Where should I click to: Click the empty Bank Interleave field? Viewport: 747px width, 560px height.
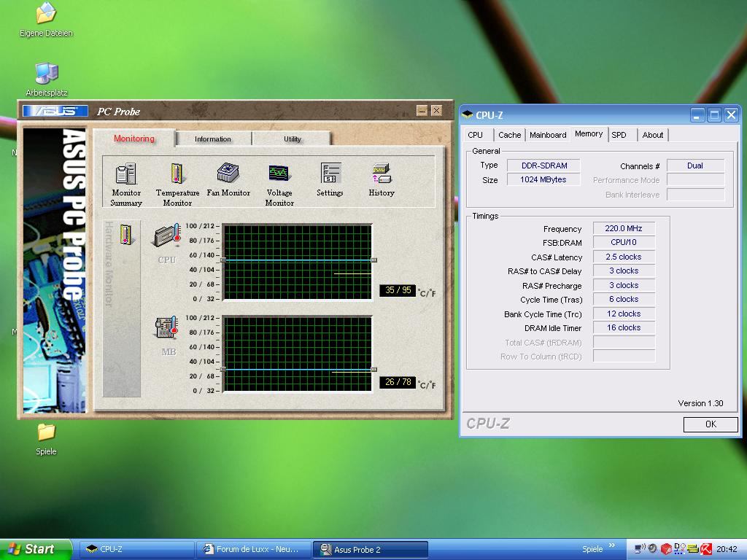point(695,194)
